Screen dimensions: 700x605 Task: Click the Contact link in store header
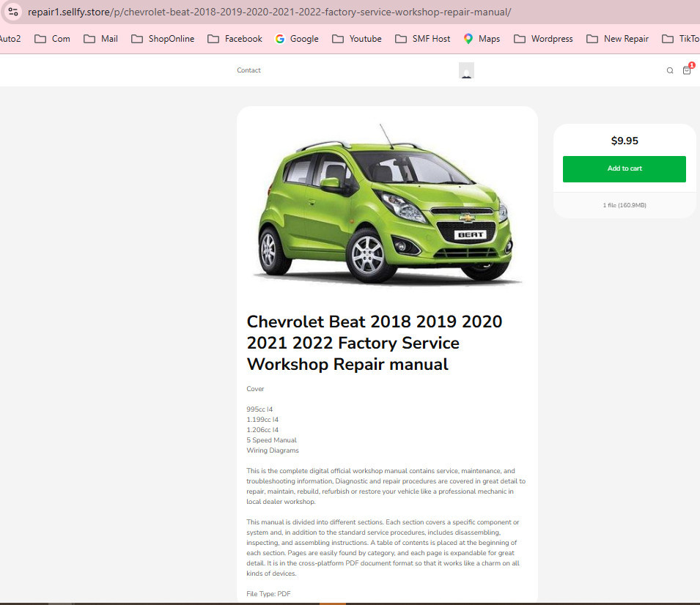click(x=248, y=70)
